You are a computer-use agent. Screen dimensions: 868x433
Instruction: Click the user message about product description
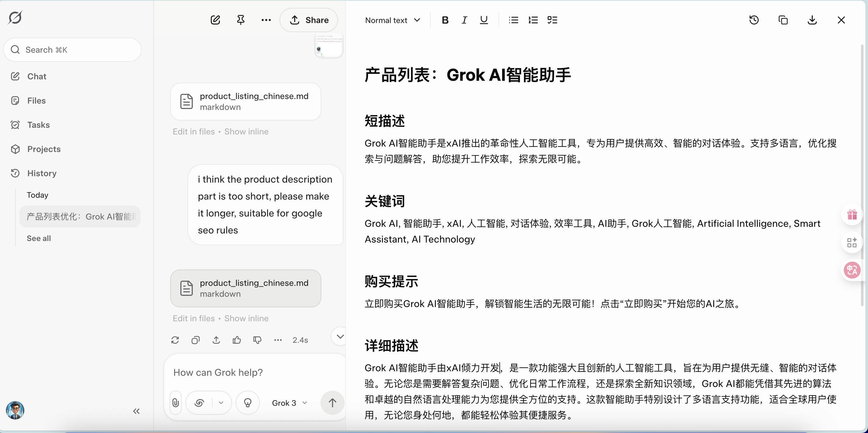point(266,205)
